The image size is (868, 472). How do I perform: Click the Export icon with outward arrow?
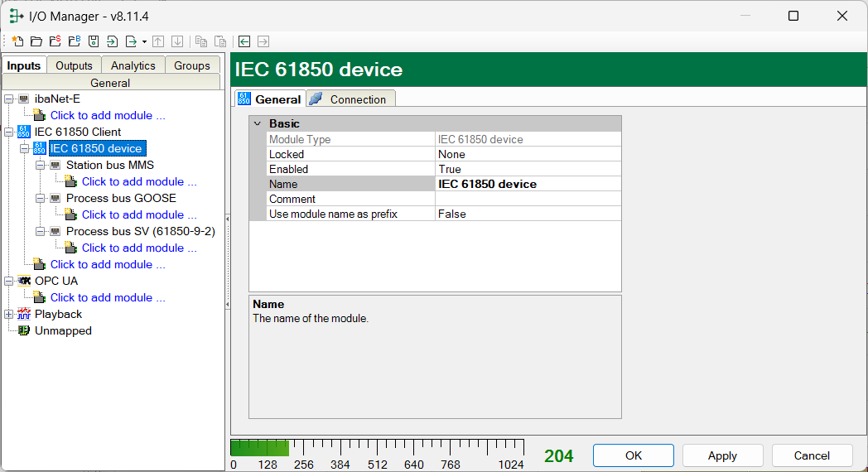coord(131,41)
